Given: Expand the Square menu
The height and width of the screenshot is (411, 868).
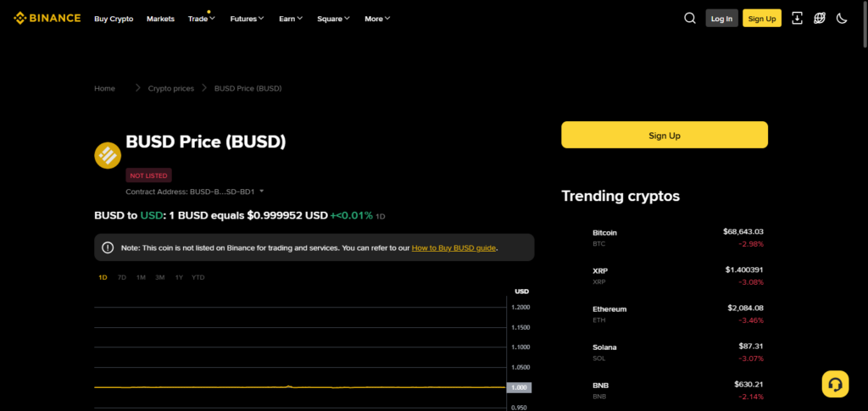Looking at the screenshot, I should (333, 19).
